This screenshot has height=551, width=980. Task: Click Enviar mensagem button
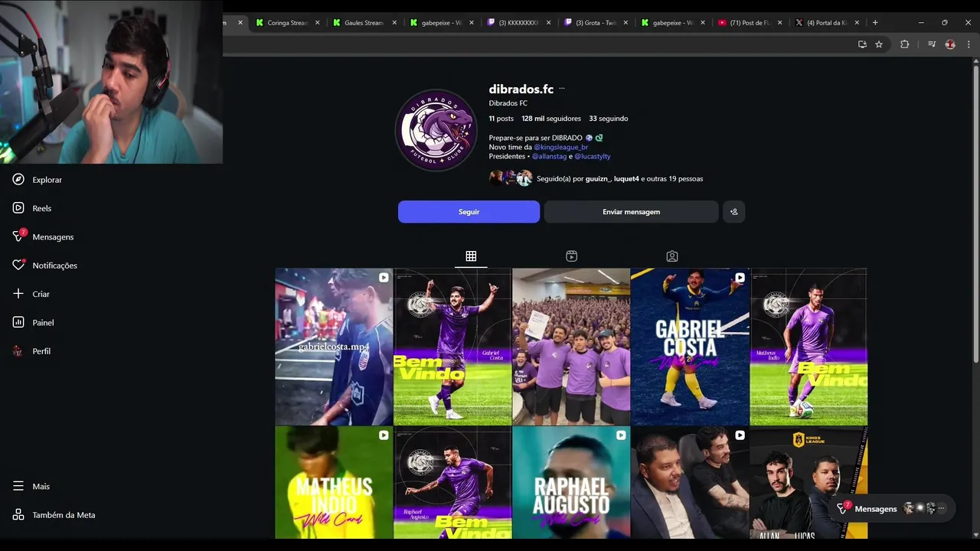tap(631, 212)
